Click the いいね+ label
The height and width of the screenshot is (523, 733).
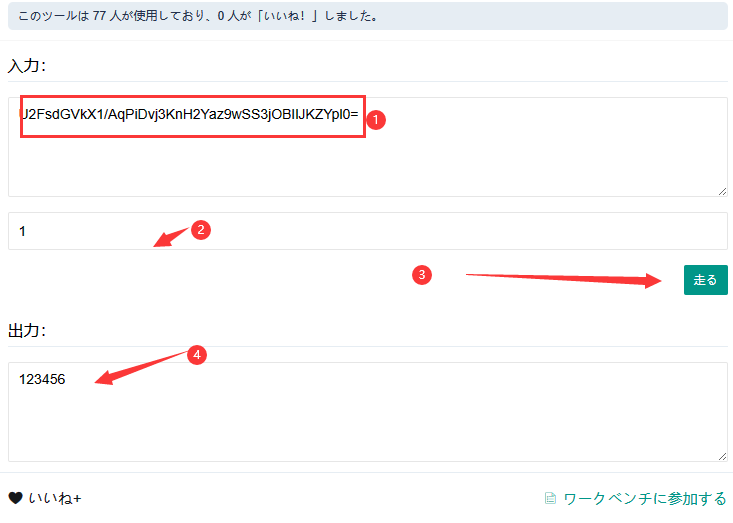(x=55, y=498)
